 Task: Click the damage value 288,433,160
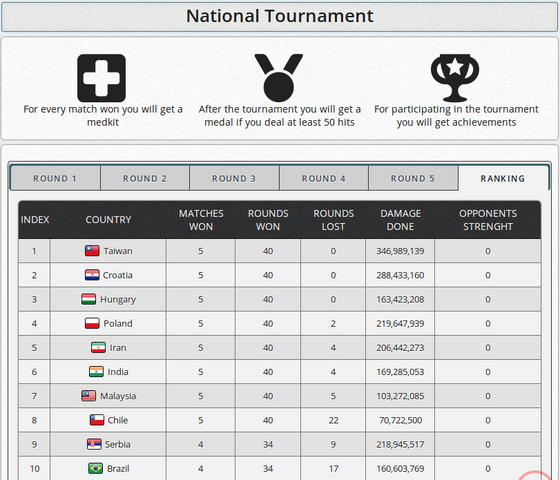coord(400,275)
